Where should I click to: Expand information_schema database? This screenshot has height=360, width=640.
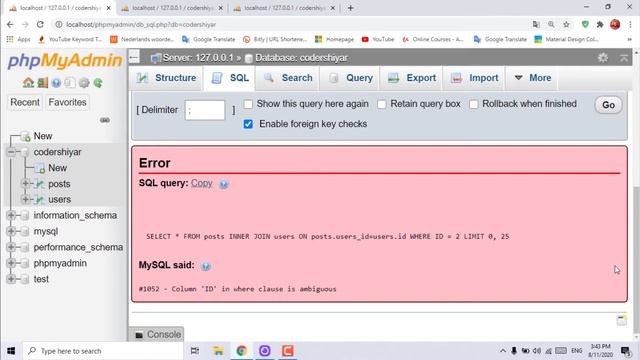coord(11,215)
